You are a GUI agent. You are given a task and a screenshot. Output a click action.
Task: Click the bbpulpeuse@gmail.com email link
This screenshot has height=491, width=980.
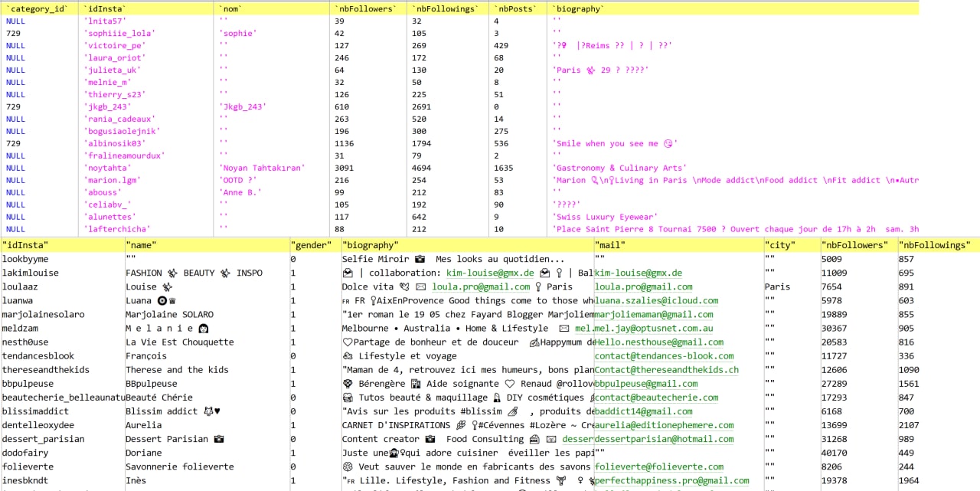pos(646,383)
